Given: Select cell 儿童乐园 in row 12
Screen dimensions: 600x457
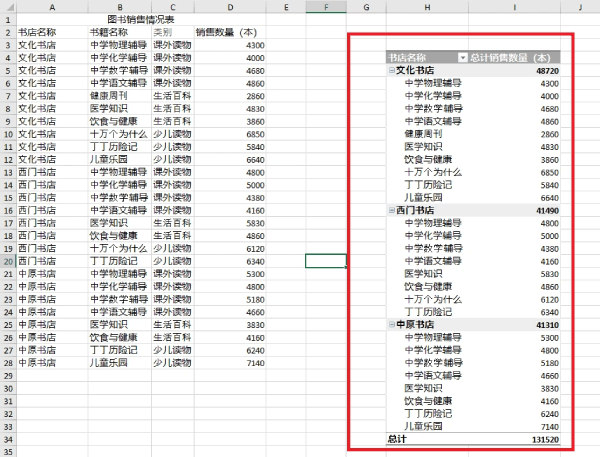Looking at the screenshot, I should click(120, 160).
